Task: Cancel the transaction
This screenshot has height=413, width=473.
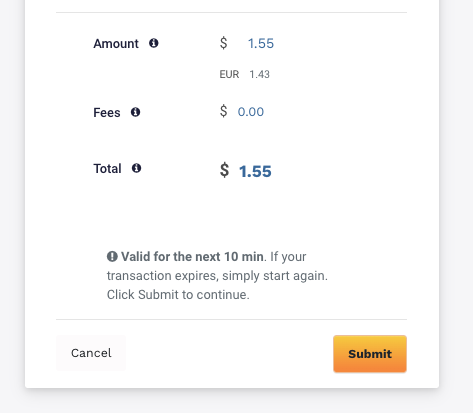Action: coord(91,353)
